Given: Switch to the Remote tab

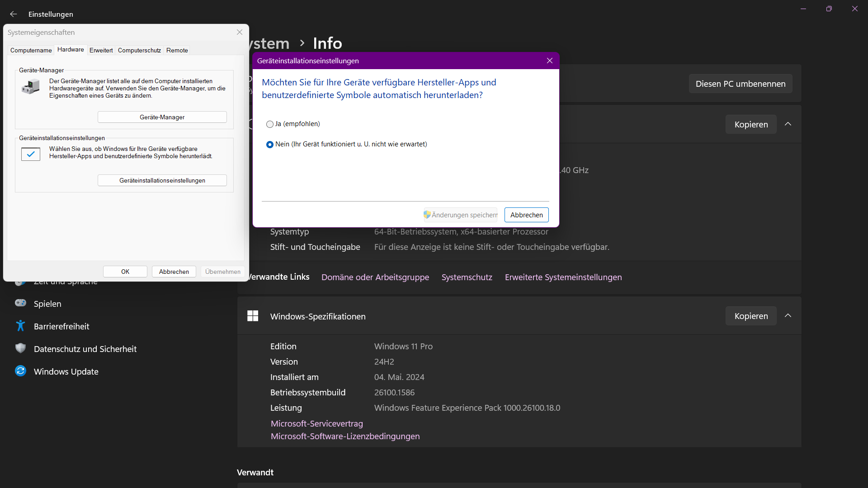Looking at the screenshot, I should tap(177, 50).
